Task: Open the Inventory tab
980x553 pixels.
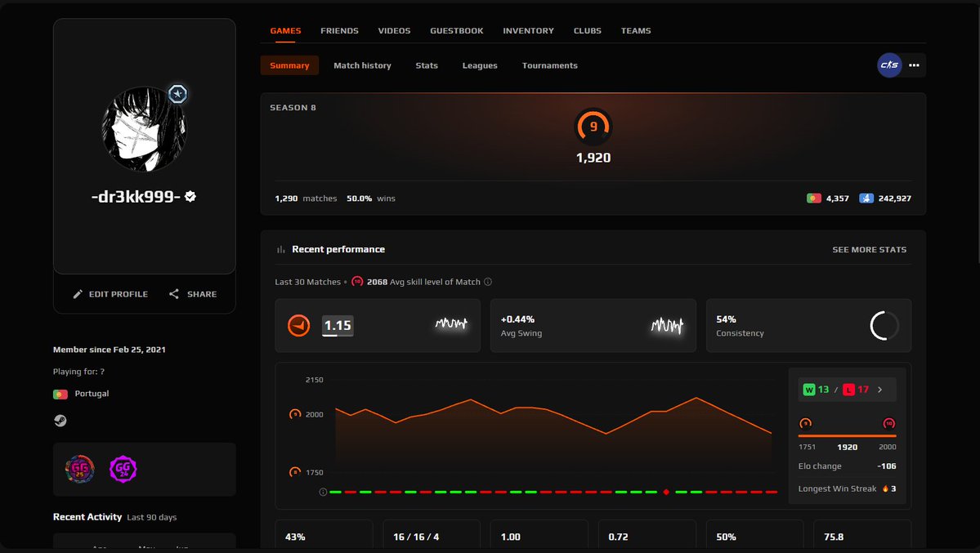Action: (x=528, y=30)
